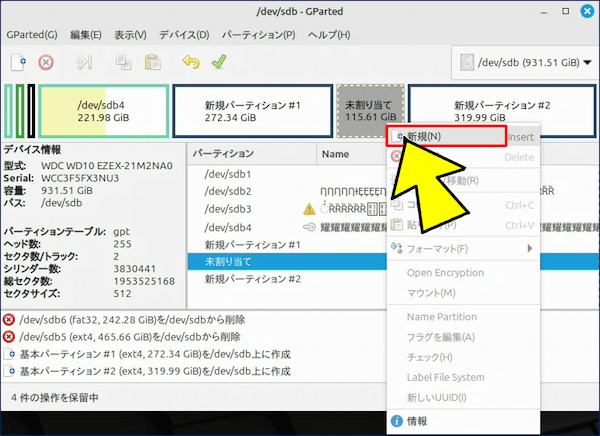This screenshot has height=436, width=600.
Task: Open the GParted(G) menu
Action: (x=32, y=34)
